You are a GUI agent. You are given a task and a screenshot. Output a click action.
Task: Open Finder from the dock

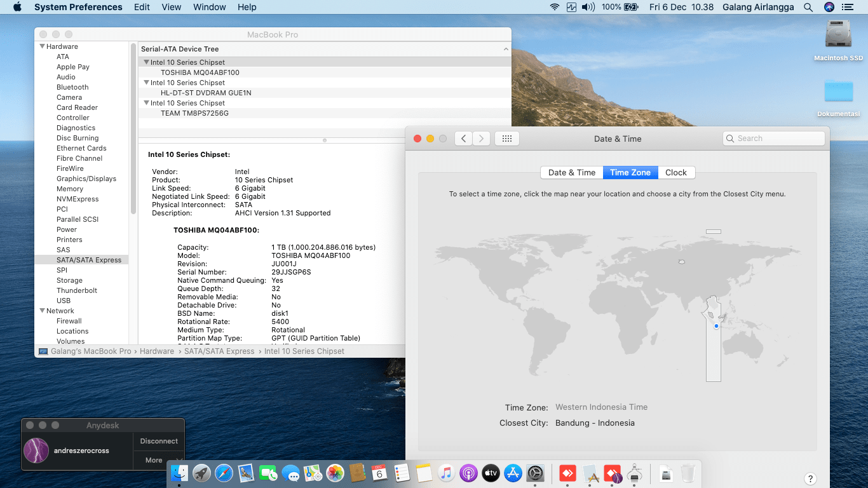[x=180, y=473]
